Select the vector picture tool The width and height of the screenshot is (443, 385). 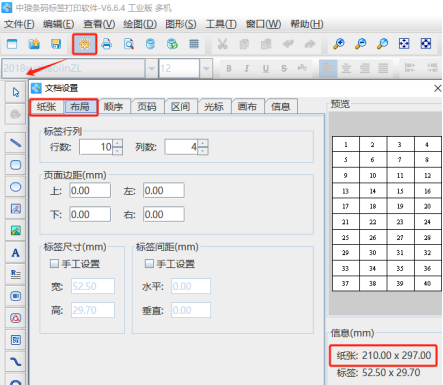[x=16, y=209]
